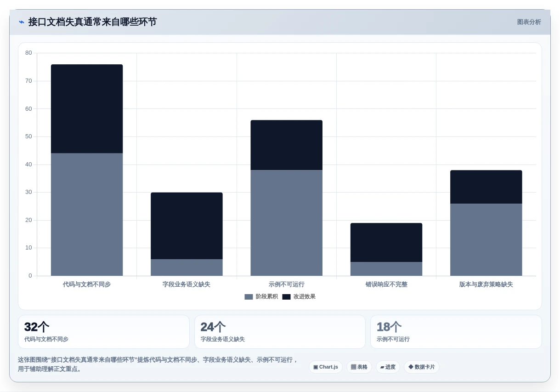Click the blue lightning icon beside the title
Screen dimensions: 560x392
[21, 22]
